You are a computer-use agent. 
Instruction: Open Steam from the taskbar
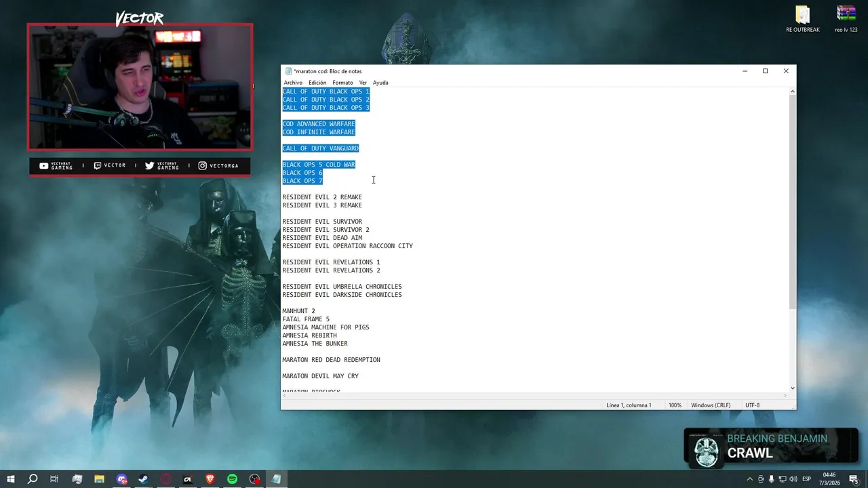(143, 479)
